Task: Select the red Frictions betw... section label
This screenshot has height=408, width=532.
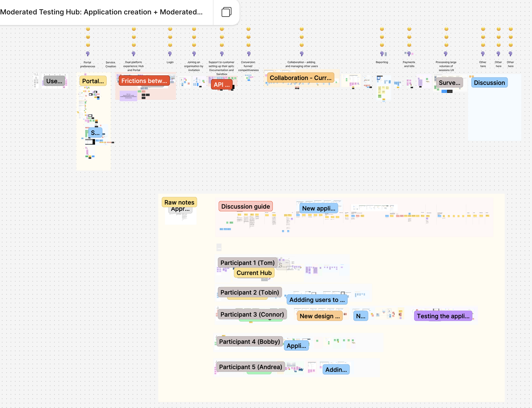Action: coord(144,81)
